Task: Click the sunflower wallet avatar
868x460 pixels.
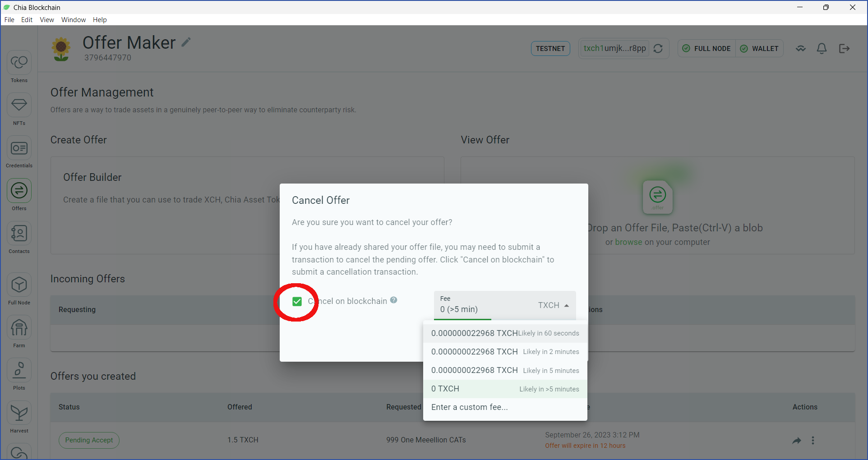Action: (61, 49)
